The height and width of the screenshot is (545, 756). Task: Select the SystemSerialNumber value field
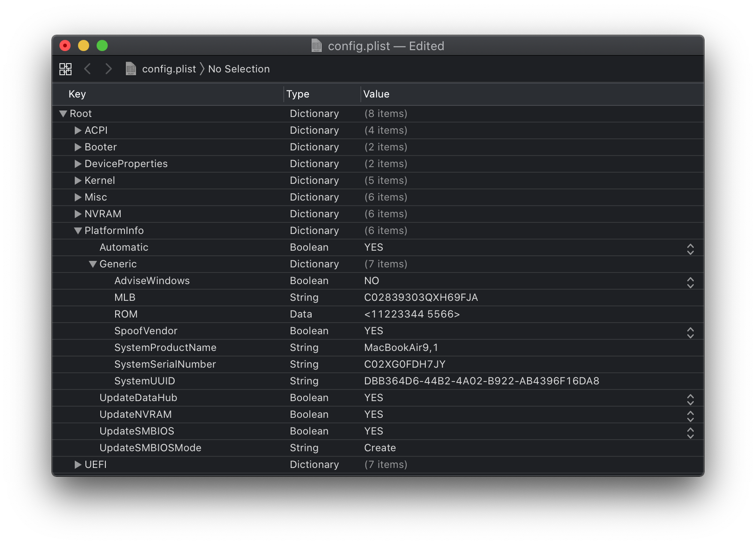click(404, 364)
